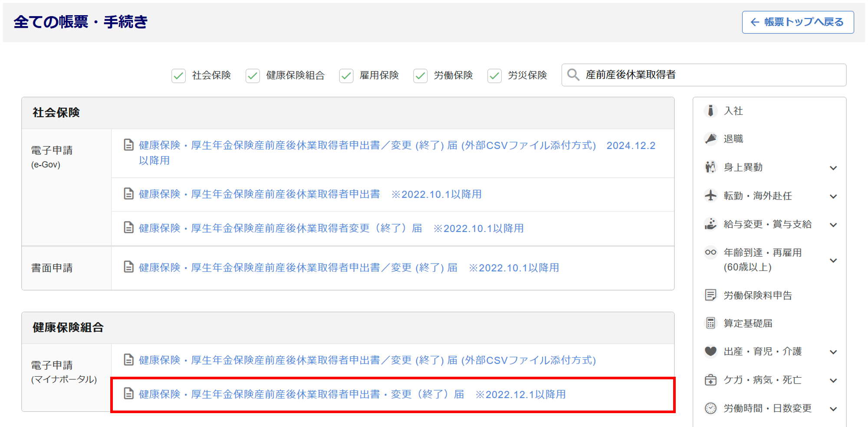
Task: Click the search field containing 産前産後休業取得者
Action: coord(704,75)
